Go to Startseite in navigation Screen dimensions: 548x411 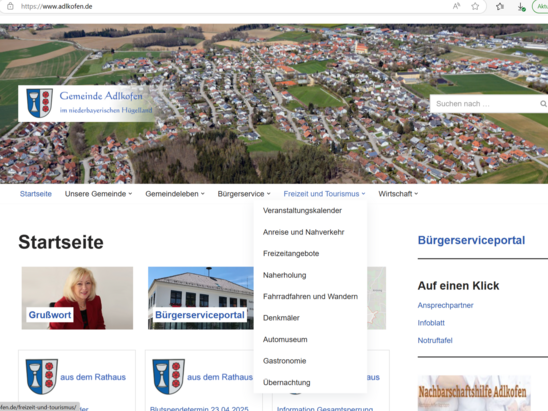point(36,194)
